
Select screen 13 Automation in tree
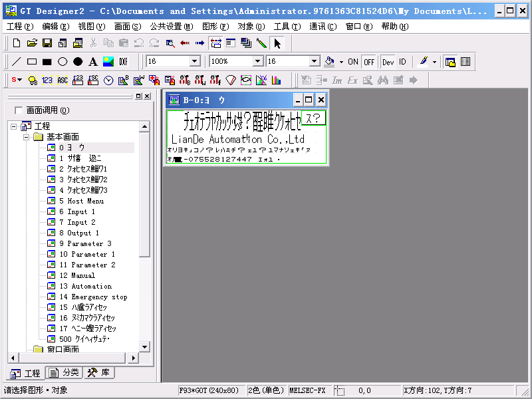point(91,286)
